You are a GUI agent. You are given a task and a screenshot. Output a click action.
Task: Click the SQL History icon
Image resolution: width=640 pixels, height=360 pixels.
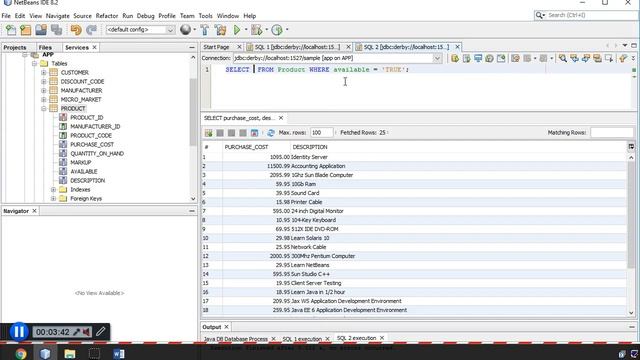tap(489, 58)
